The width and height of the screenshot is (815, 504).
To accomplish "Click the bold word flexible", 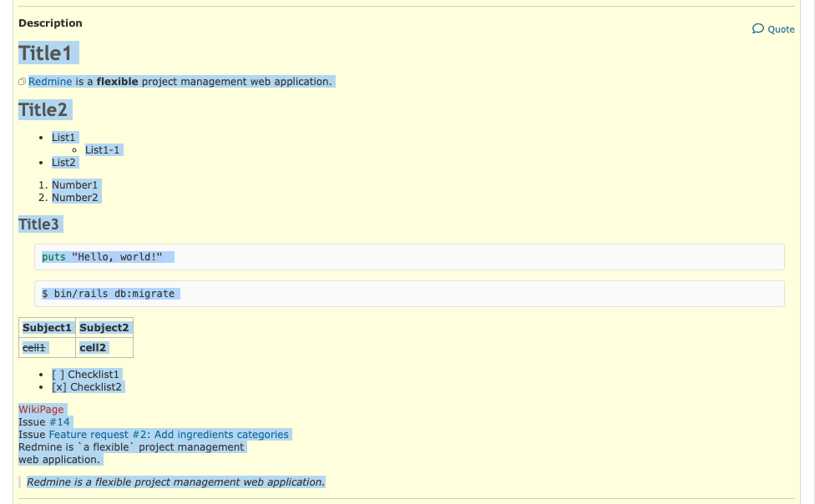I will 118,82.
